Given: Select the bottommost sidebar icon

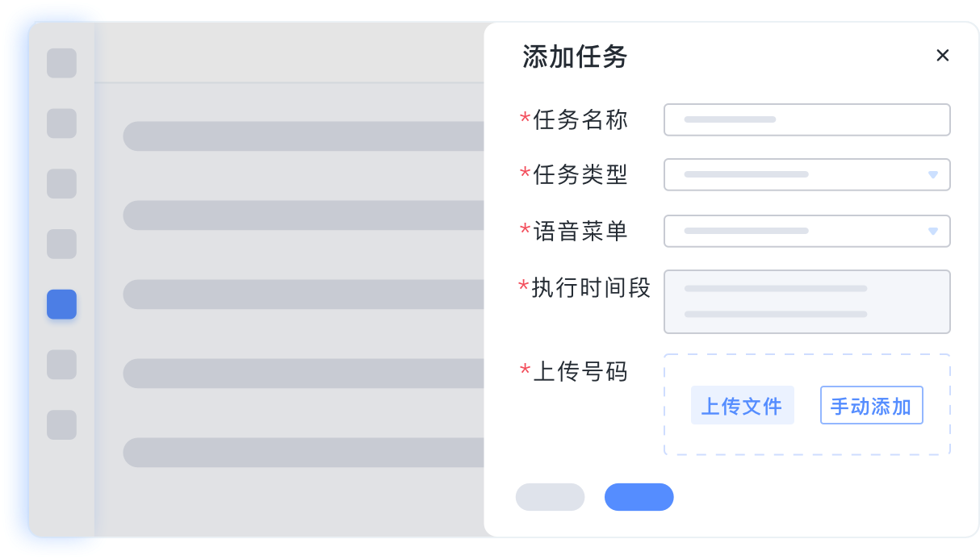Looking at the screenshot, I should tap(61, 425).
